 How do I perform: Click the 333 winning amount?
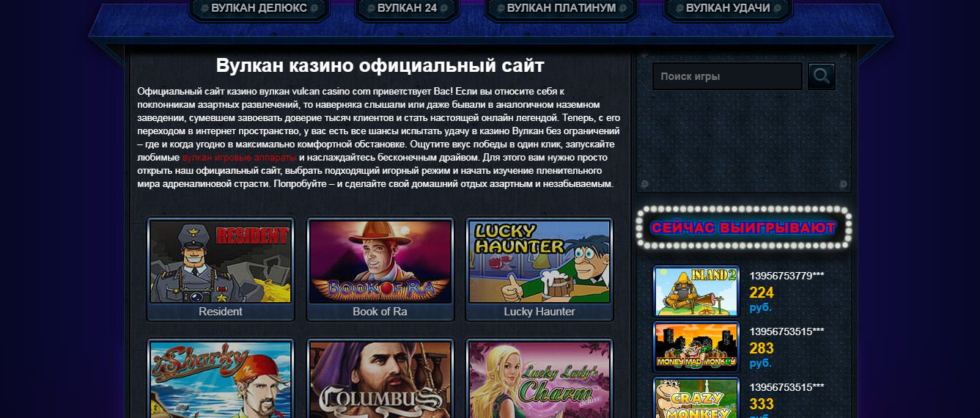(x=762, y=404)
